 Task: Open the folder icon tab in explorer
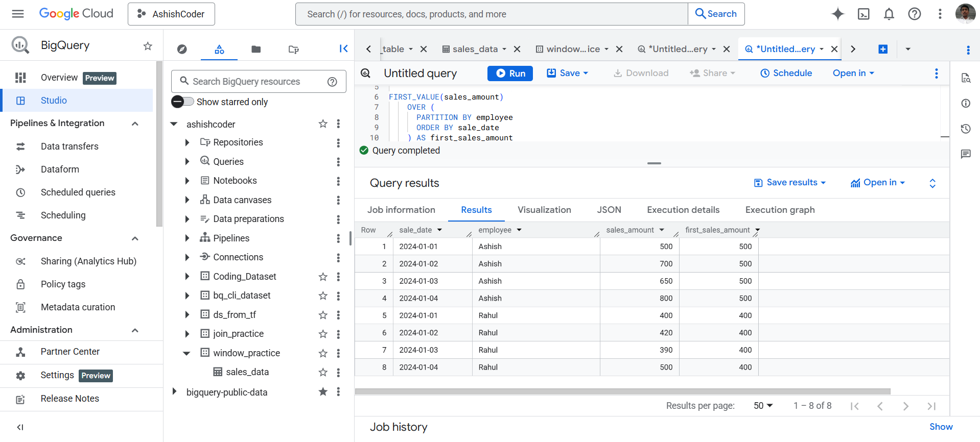256,49
